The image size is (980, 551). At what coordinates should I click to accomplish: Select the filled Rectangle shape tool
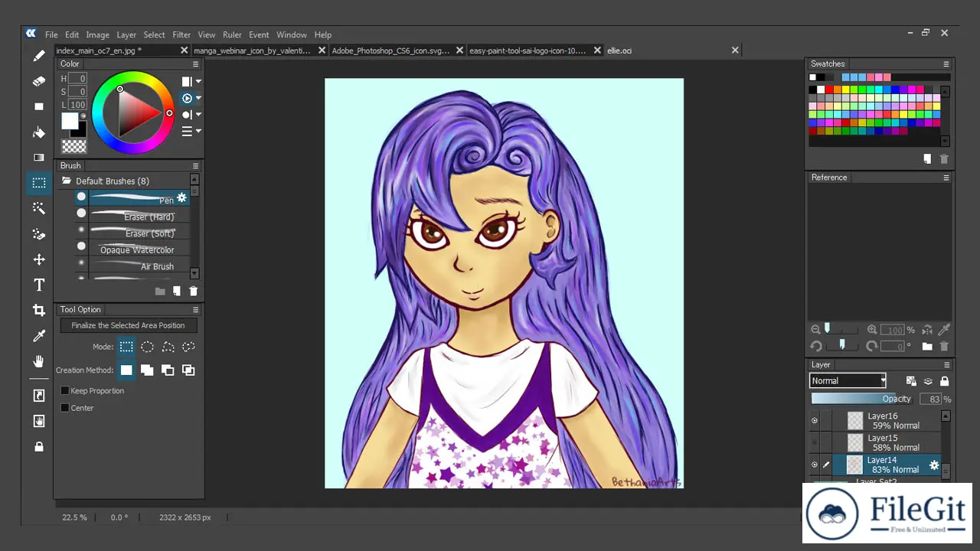click(39, 106)
